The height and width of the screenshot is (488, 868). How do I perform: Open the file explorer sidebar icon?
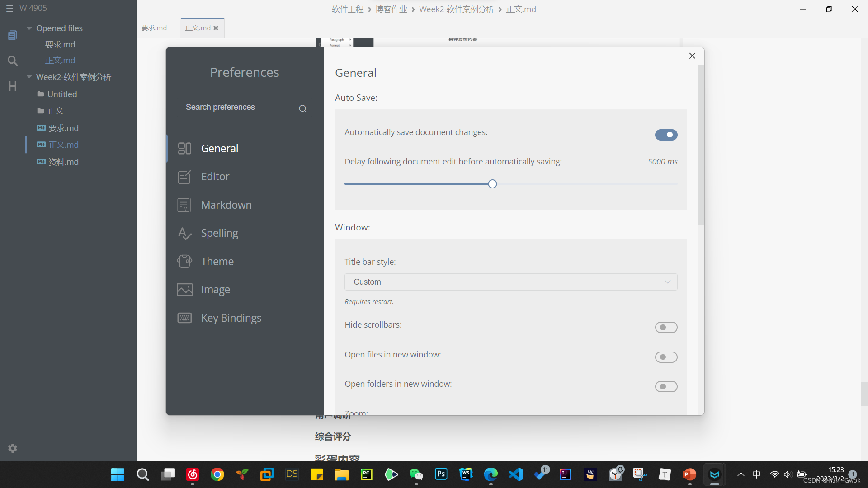[13, 35]
